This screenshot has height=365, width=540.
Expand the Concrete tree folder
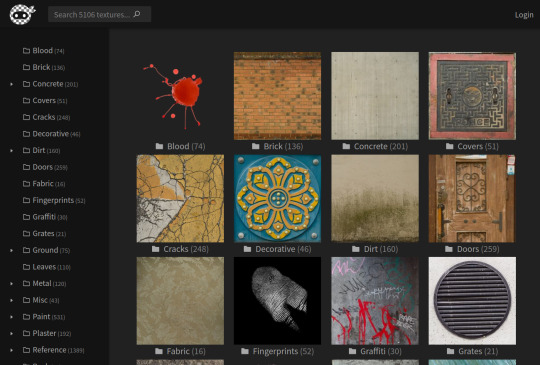tap(11, 84)
